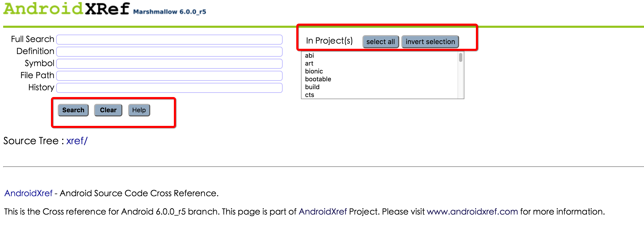The image size is (644, 225).
Task: Click the invert selection button
Action: pos(430,42)
